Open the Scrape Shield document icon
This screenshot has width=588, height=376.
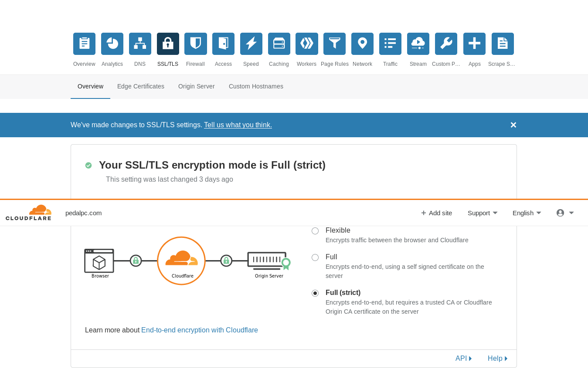(x=503, y=44)
